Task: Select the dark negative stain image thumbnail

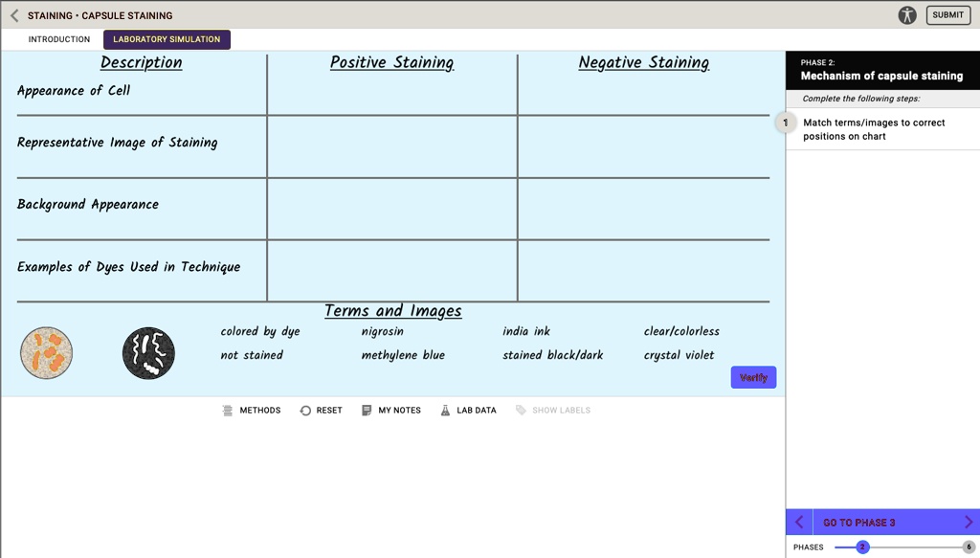Action: coord(148,352)
